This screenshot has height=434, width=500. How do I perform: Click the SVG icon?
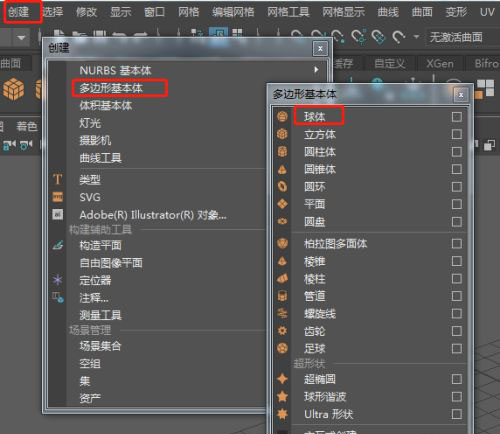point(57,197)
